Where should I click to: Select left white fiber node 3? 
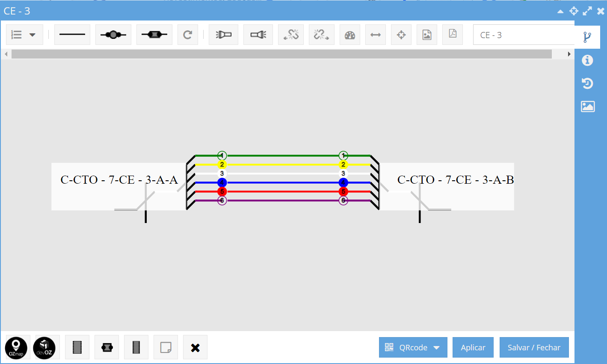coord(222,173)
